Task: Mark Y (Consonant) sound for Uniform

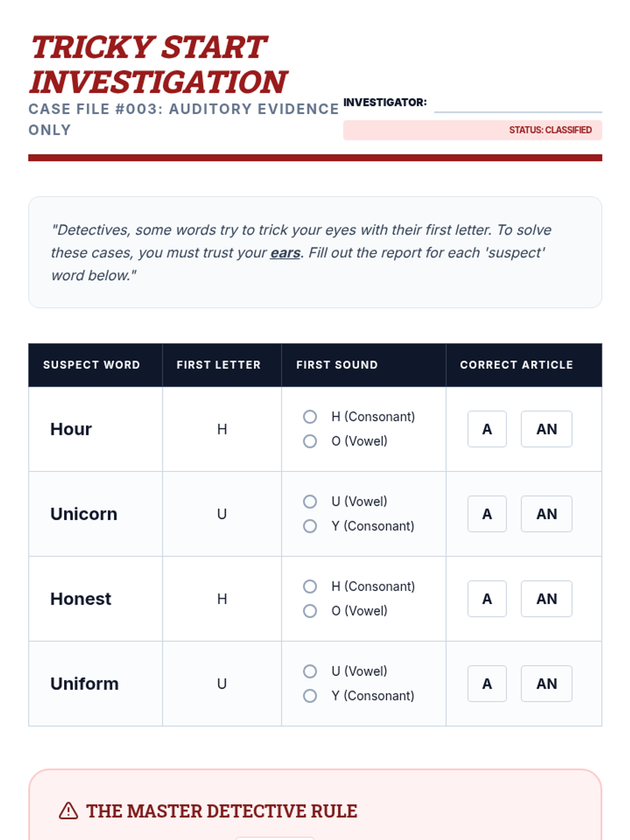Action: (310, 696)
